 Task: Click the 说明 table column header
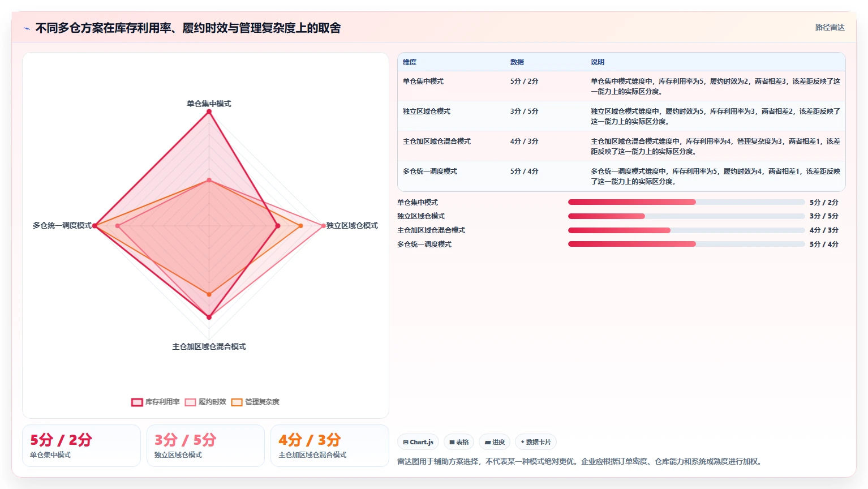click(598, 62)
